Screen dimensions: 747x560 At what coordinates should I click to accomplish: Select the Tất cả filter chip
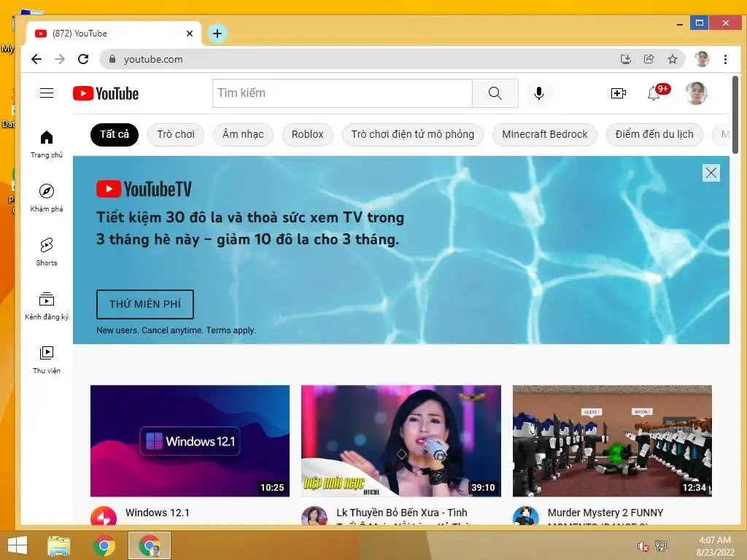click(x=115, y=134)
